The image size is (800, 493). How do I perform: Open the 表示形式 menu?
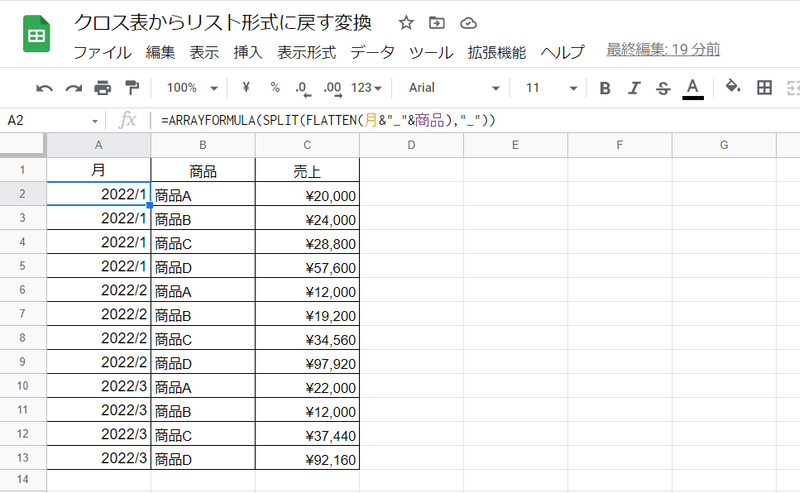(x=307, y=52)
